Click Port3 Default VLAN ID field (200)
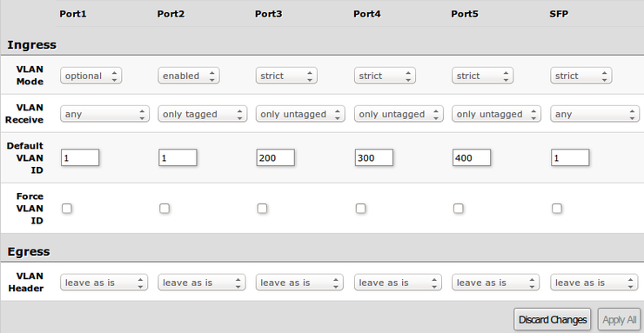 click(276, 157)
